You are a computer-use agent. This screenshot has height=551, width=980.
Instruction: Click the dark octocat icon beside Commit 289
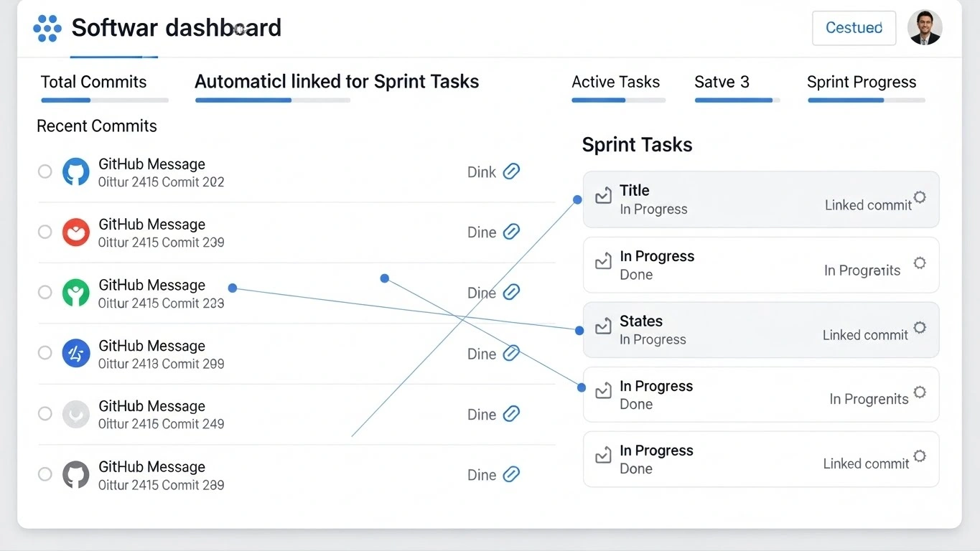click(75, 474)
